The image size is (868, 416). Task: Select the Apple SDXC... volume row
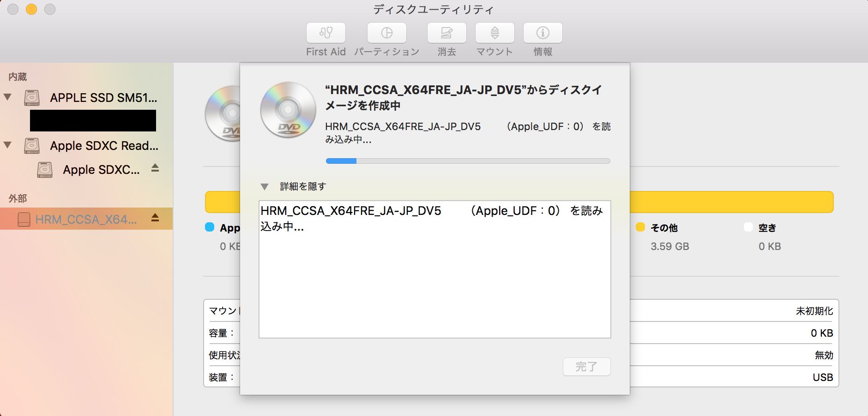86,170
